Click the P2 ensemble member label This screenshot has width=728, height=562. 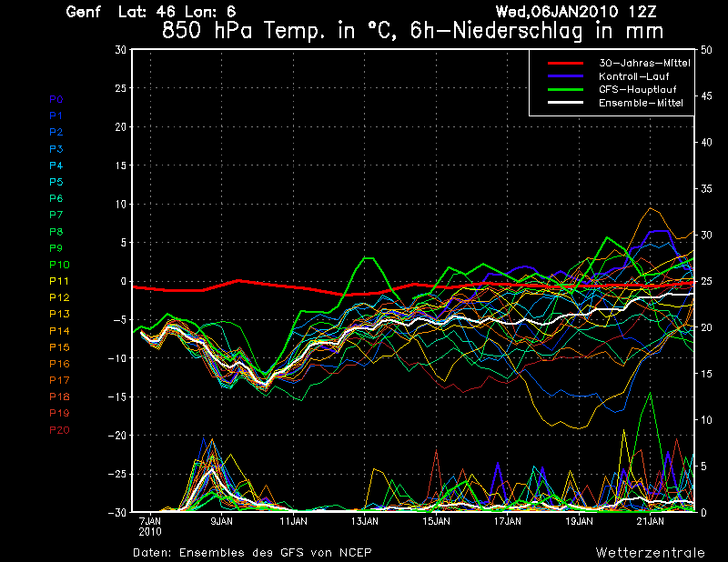(56, 132)
